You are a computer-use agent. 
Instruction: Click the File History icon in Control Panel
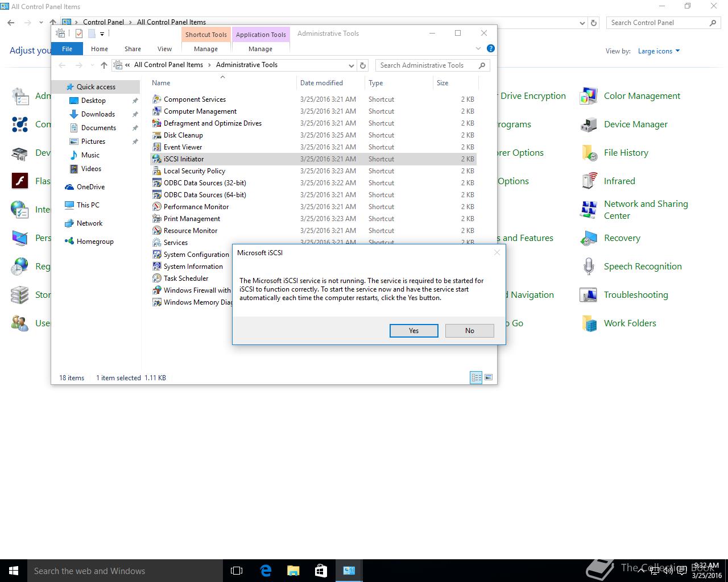pos(589,153)
